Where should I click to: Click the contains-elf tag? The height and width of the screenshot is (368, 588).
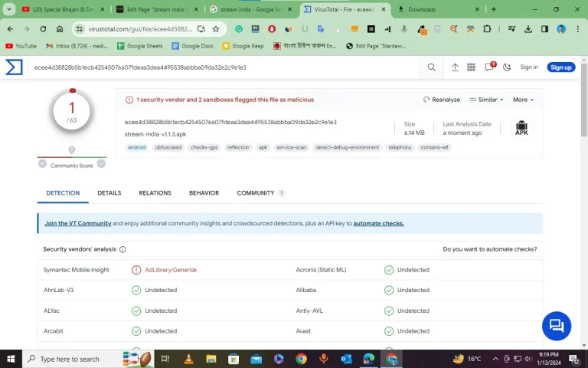coord(434,147)
